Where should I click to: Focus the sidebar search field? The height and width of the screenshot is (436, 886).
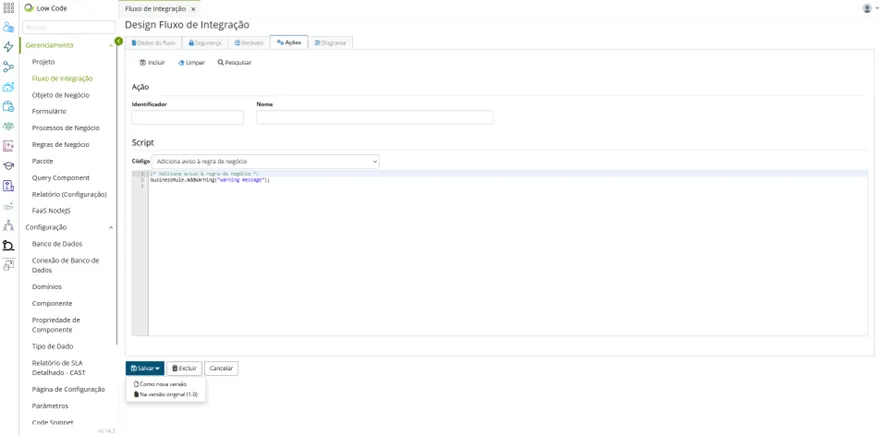68,27
